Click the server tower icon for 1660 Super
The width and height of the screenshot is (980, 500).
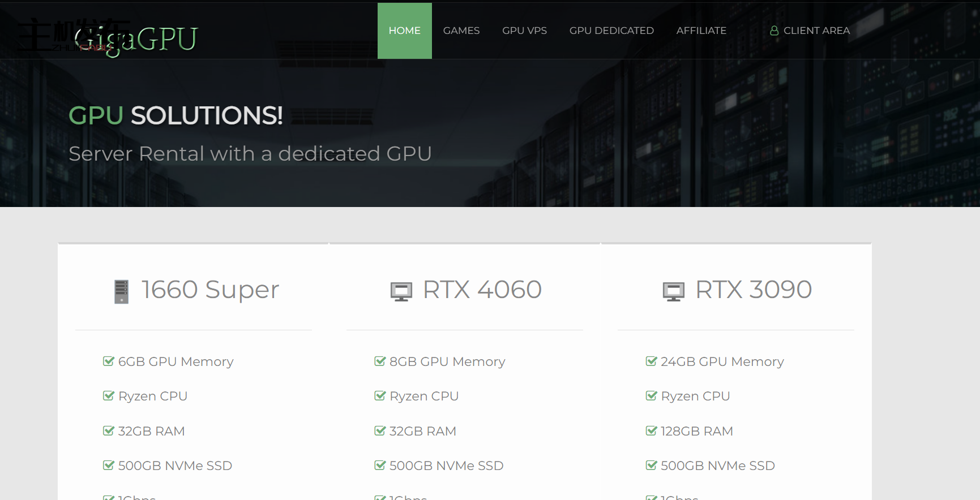121,291
